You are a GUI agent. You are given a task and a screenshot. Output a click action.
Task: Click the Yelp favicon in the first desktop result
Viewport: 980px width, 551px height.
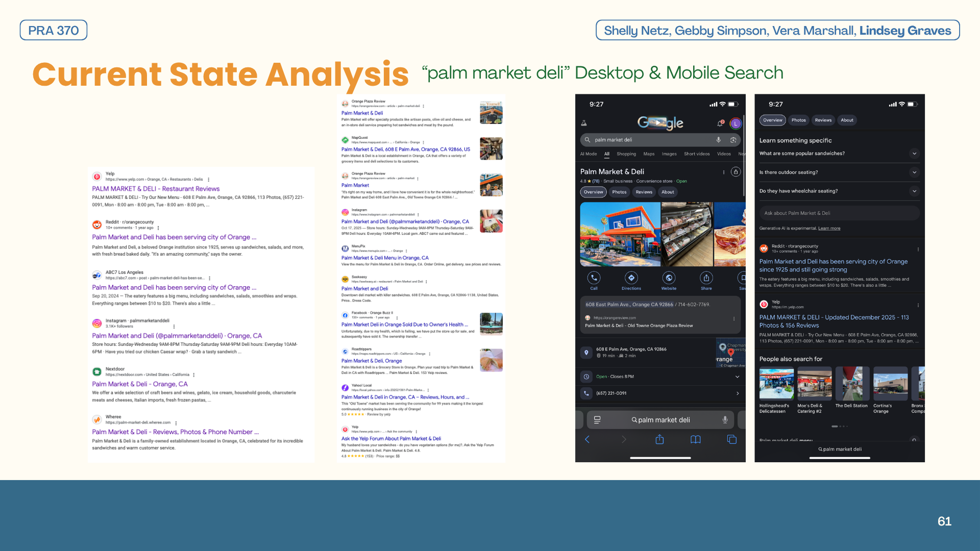click(97, 177)
